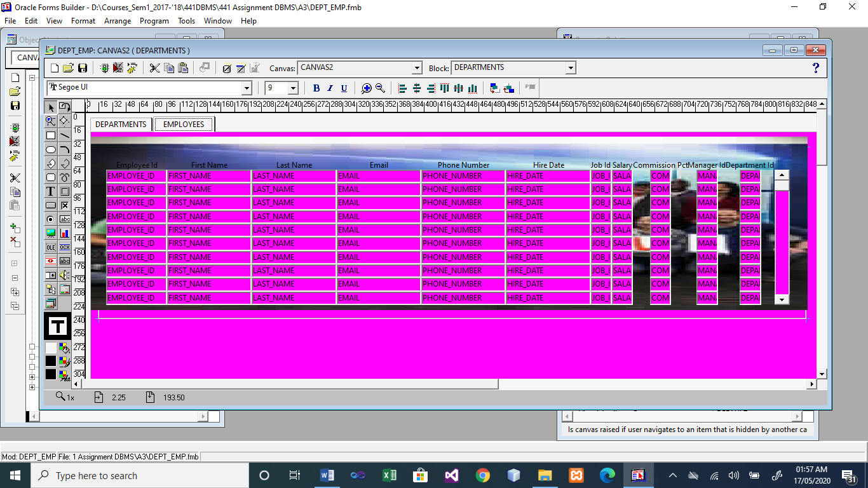Select the Text Item (abc) tool
The image size is (868, 488).
[65, 219]
